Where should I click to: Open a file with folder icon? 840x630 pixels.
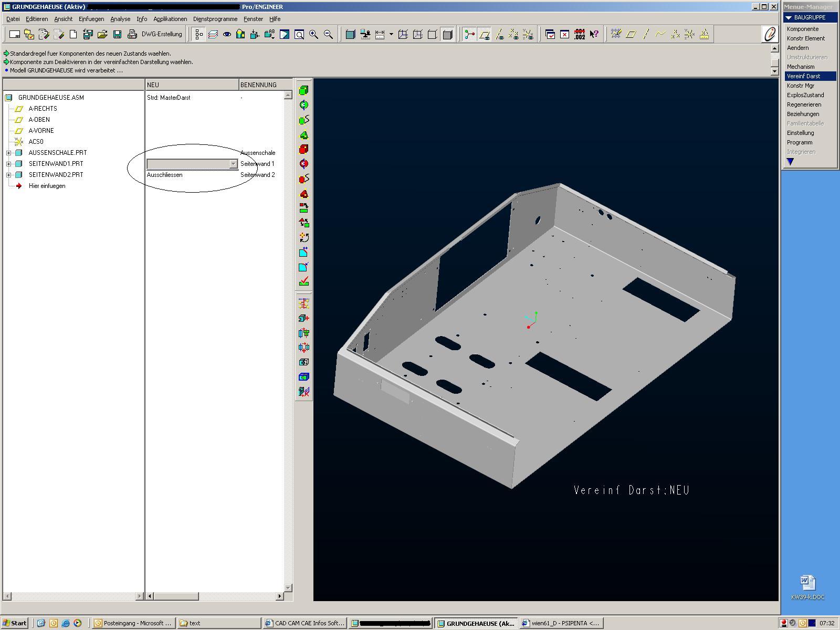click(102, 35)
